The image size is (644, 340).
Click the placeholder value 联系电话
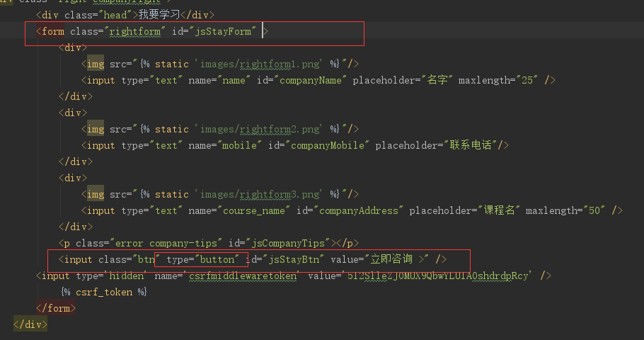pos(471,144)
